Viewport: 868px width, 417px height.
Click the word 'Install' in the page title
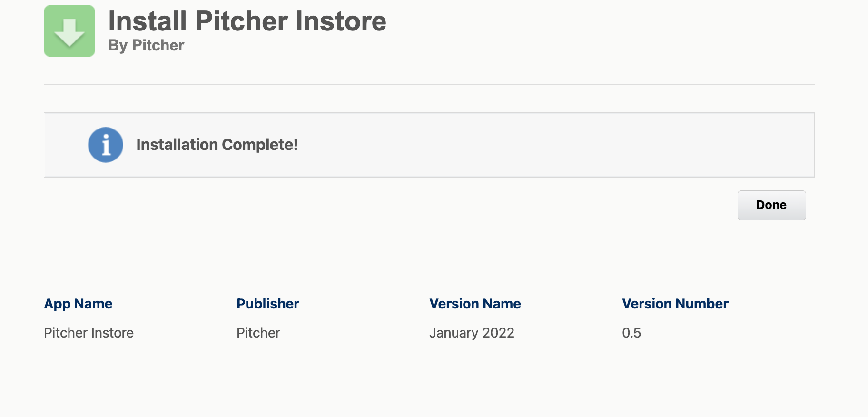point(148,21)
